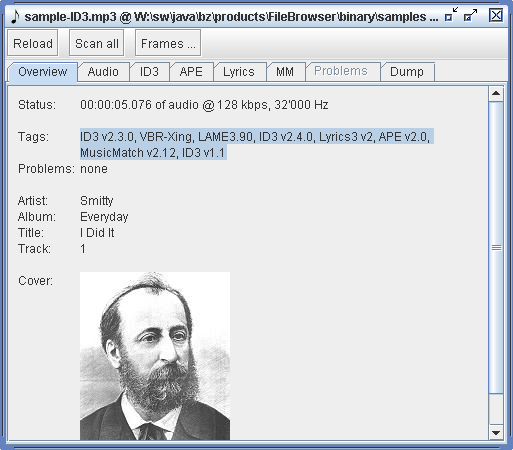Image resolution: width=513 pixels, height=450 pixels.
Task: Switch to the APE tab
Action: pos(191,72)
